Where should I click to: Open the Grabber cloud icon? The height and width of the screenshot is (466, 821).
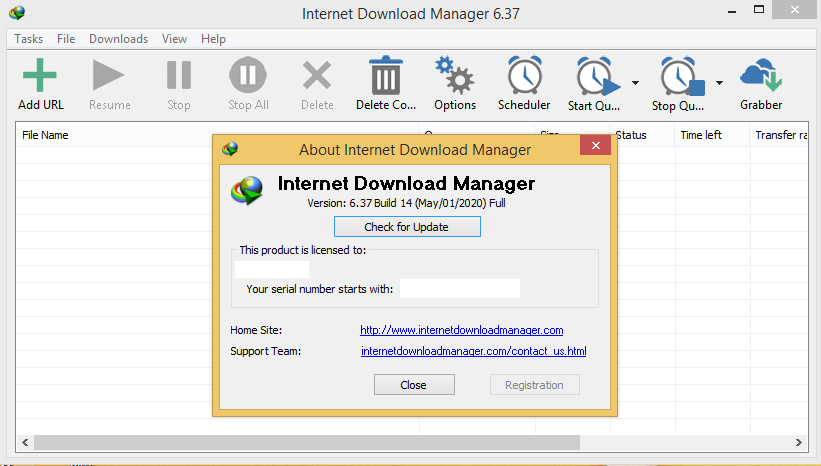pos(761,75)
